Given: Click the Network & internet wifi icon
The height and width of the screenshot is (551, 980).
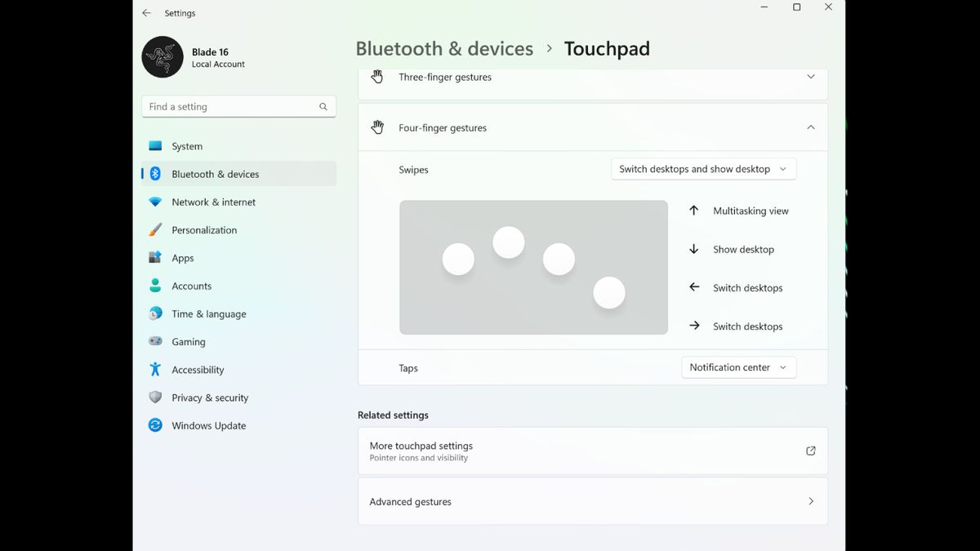Looking at the screenshot, I should point(155,202).
